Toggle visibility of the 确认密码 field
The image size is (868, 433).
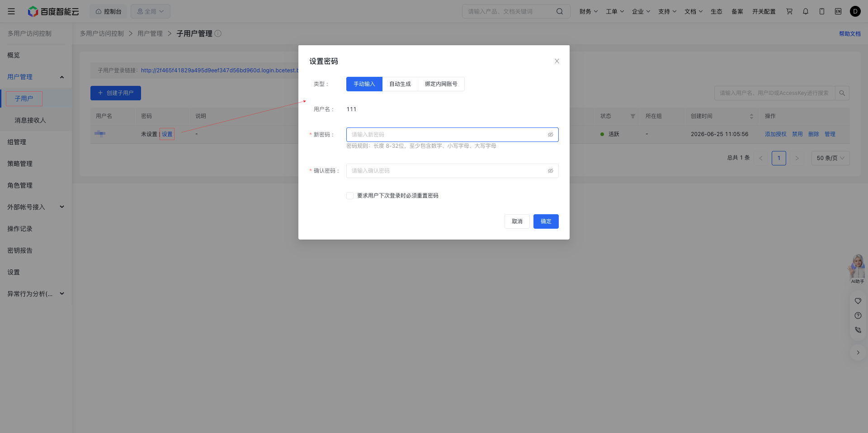(551, 171)
